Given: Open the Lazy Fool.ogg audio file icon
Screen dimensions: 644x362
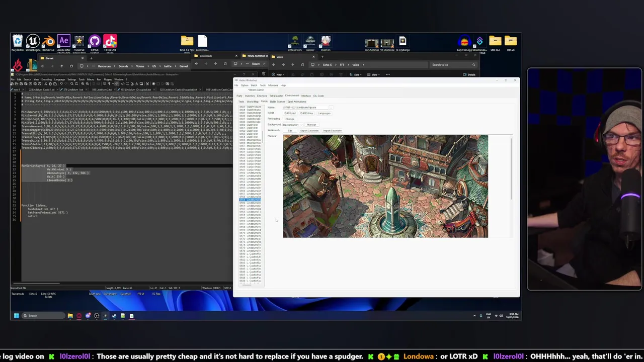Looking at the screenshot, I should click(x=464, y=43).
